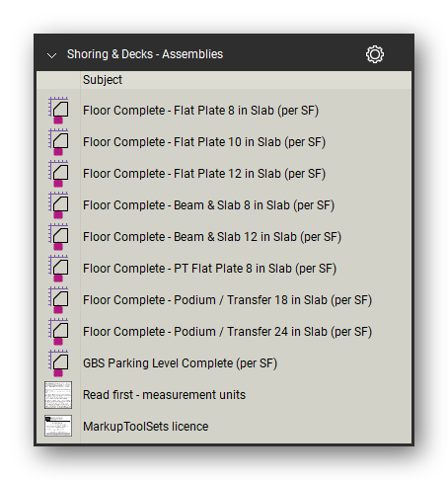Select the Flat Plate 12 in Slab tool icon
Viewport: 448px width, 480px height.
click(x=58, y=174)
